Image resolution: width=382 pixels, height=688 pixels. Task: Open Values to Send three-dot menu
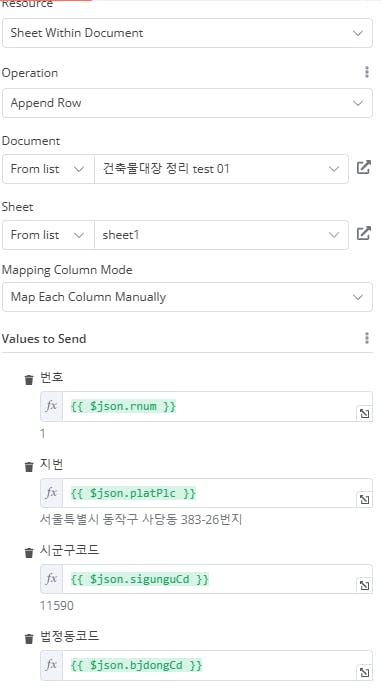367,338
